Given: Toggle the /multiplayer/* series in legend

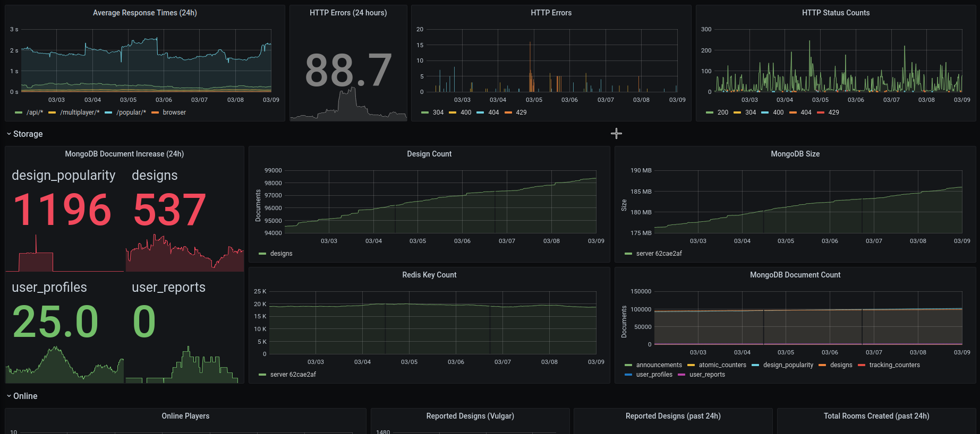Looking at the screenshot, I should coord(80,112).
